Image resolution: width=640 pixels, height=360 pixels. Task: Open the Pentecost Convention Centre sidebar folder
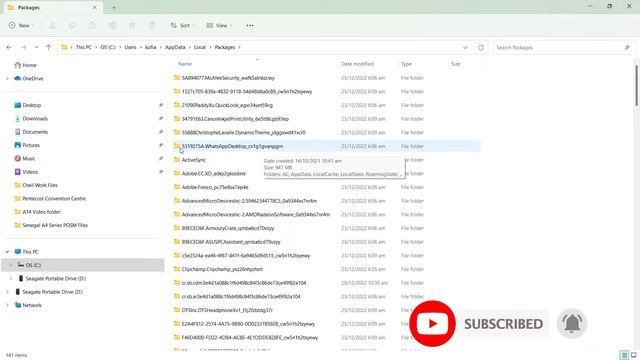point(50,198)
